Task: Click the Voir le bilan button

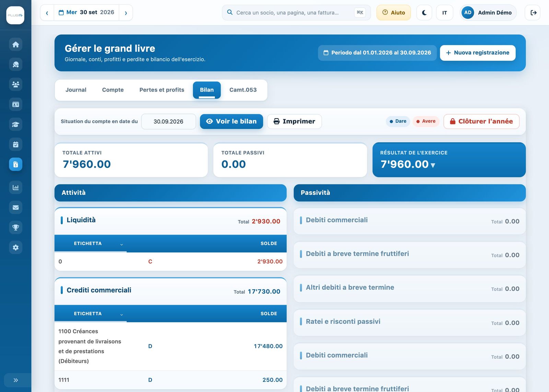Action: [231, 121]
